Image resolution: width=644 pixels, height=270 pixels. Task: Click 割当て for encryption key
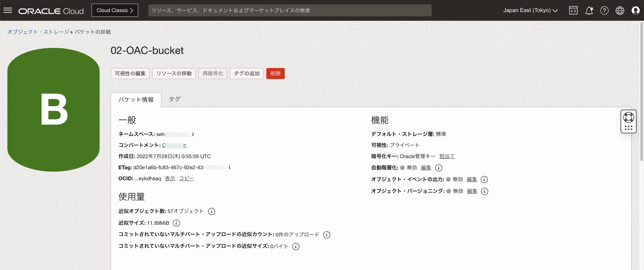pyautogui.click(x=447, y=156)
